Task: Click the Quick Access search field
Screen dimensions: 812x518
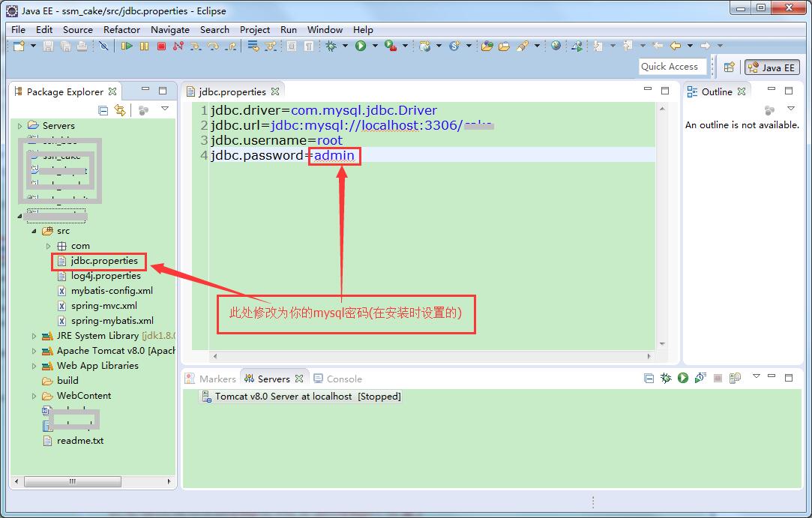Action: [x=673, y=66]
